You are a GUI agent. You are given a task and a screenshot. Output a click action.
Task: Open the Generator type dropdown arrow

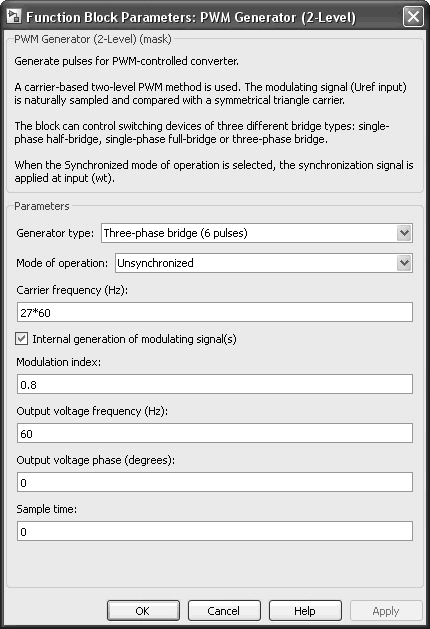pyautogui.click(x=404, y=233)
